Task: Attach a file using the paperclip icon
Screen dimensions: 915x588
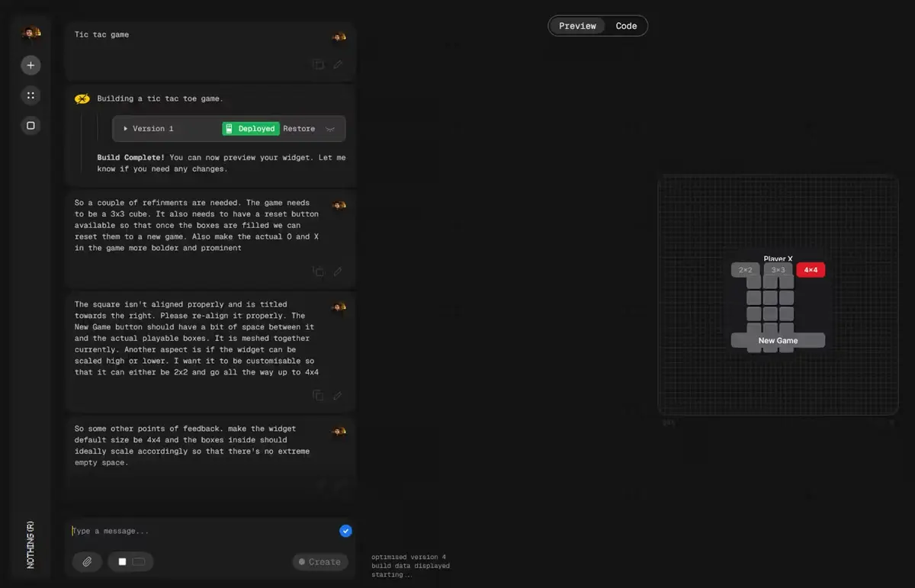Action: 87,561
